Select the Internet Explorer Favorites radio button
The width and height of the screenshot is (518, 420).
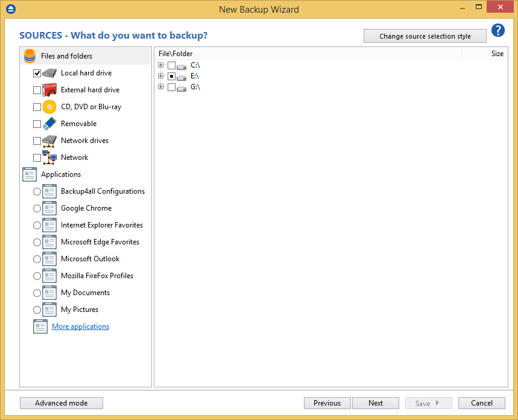(37, 225)
